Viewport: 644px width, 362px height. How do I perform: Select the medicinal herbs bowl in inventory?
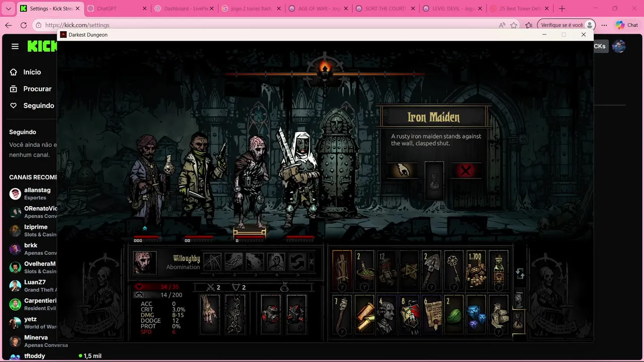click(x=364, y=271)
